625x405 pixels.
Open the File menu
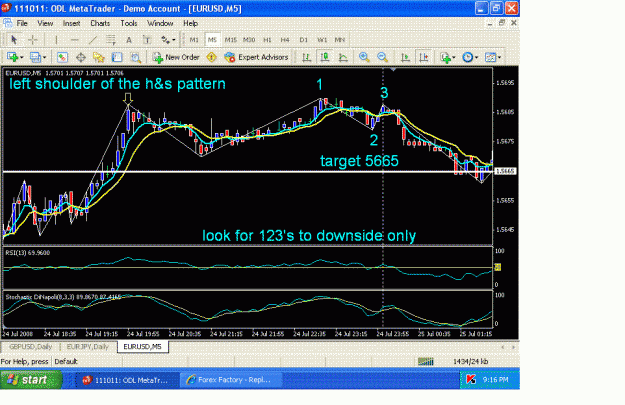(22, 23)
